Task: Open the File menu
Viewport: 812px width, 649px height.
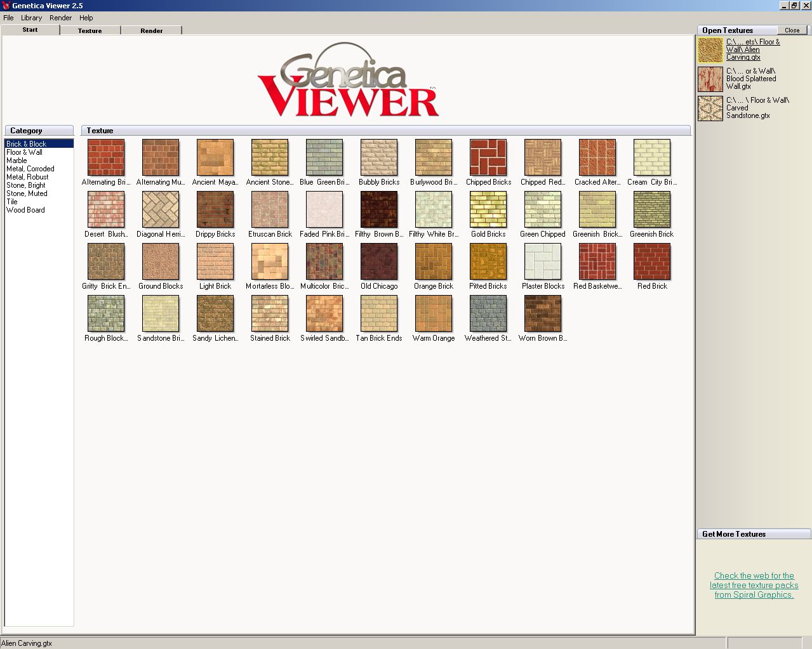Action: click(x=8, y=18)
